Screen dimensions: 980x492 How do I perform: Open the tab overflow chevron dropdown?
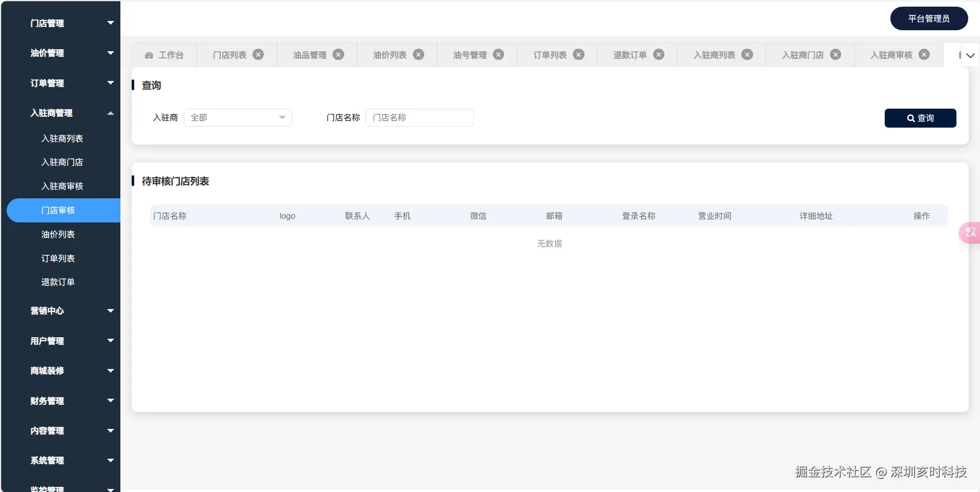(970, 55)
